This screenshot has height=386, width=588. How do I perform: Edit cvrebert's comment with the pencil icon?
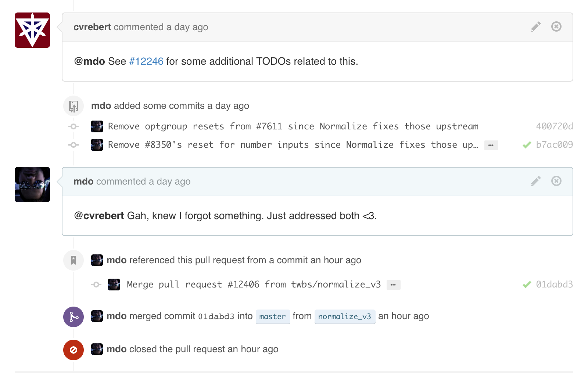535,27
